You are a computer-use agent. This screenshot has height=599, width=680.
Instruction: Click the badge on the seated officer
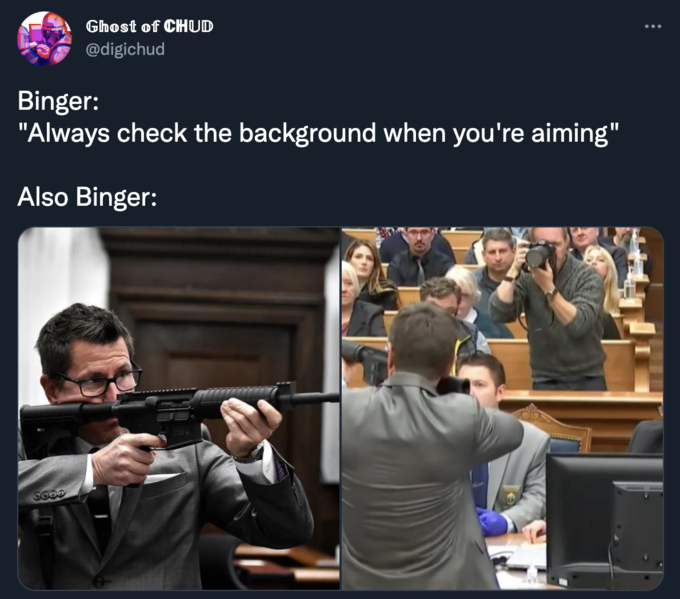click(511, 494)
